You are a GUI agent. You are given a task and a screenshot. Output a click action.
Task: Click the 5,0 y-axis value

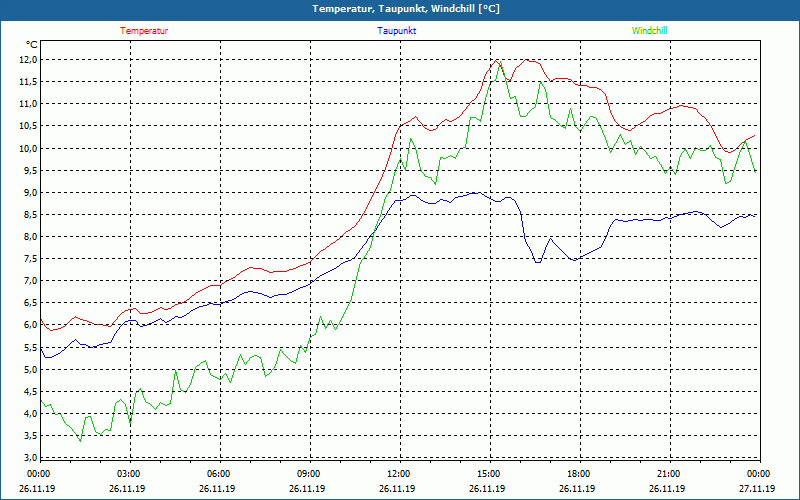click(x=31, y=369)
